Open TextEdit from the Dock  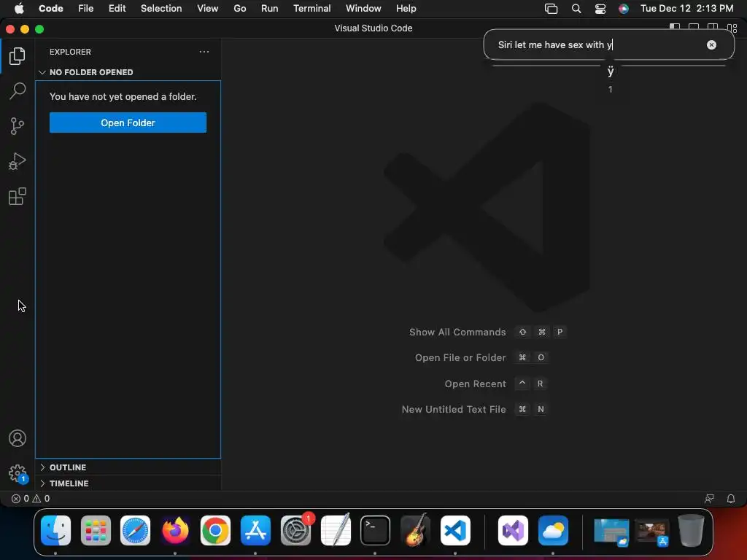coord(336,531)
